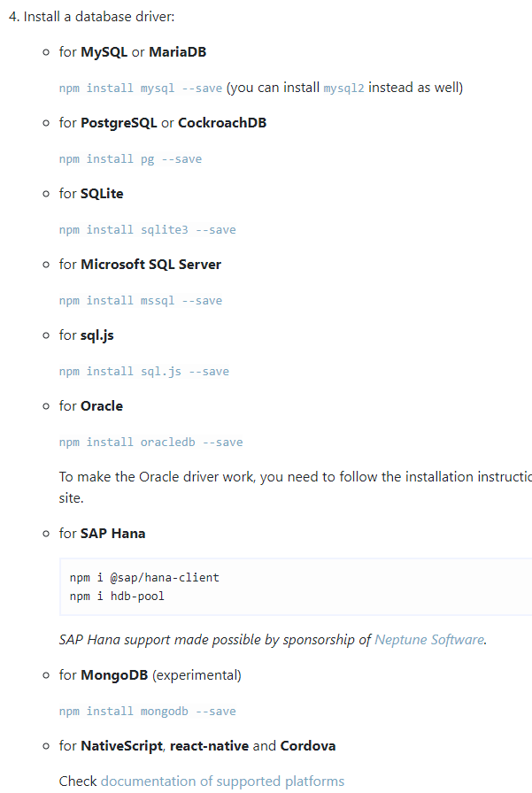The height and width of the screenshot is (793, 532).
Task: Click the npm install mysql --save command
Action: click(x=141, y=88)
